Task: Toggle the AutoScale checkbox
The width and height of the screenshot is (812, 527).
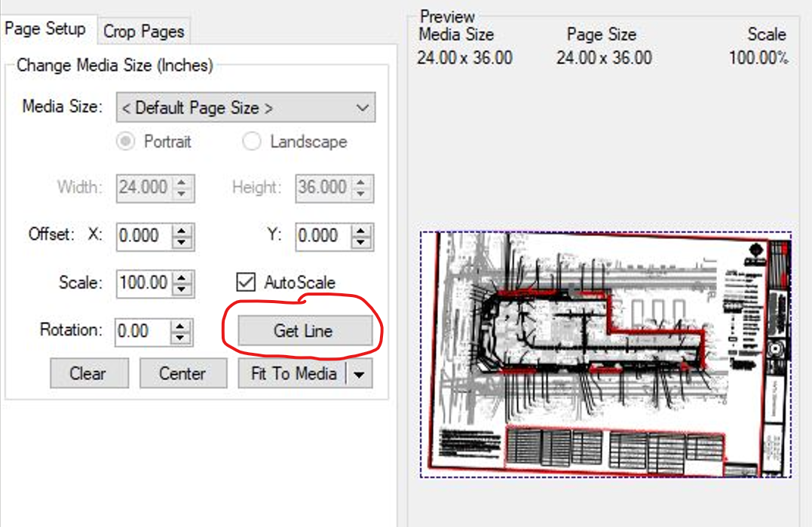Action: (x=246, y=283)
